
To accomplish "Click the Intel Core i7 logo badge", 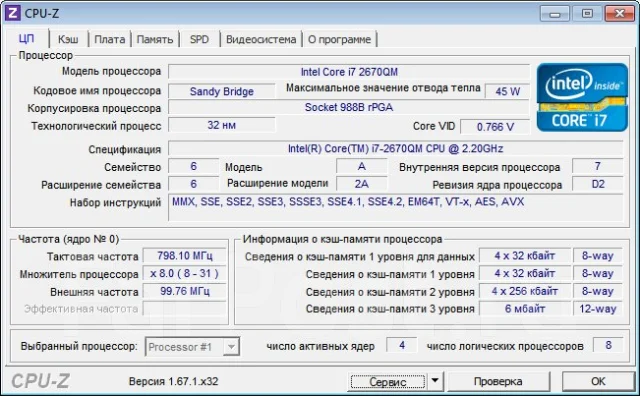I will pos(582,97).
